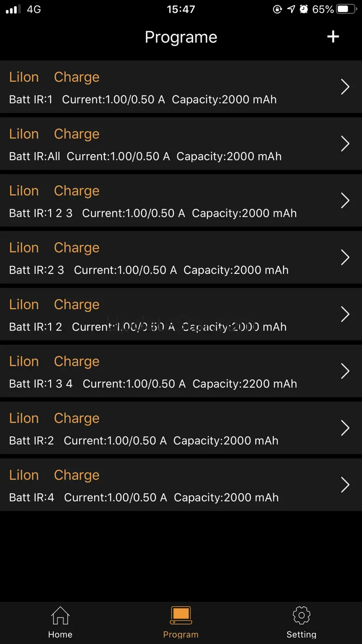Open the LiIon Charge program for Batt IR:2
Viewport: 362px width, 644px height.
[x=181, y=428]
